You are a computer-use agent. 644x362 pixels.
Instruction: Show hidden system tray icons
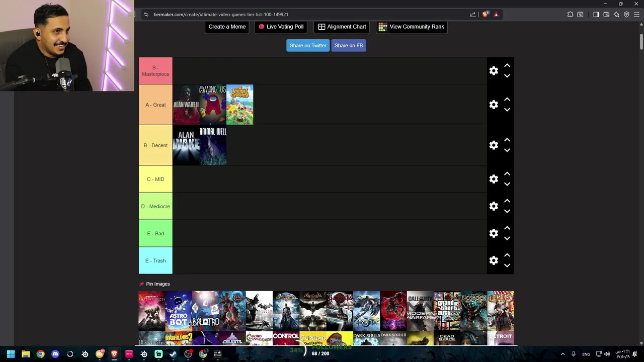(x=562, y=354)
